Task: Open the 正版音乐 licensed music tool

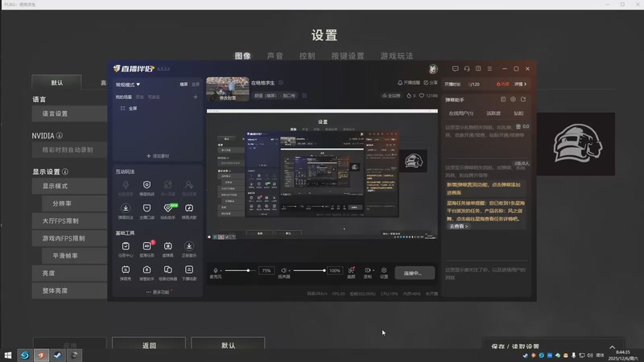Action: [x=189, y=249]
